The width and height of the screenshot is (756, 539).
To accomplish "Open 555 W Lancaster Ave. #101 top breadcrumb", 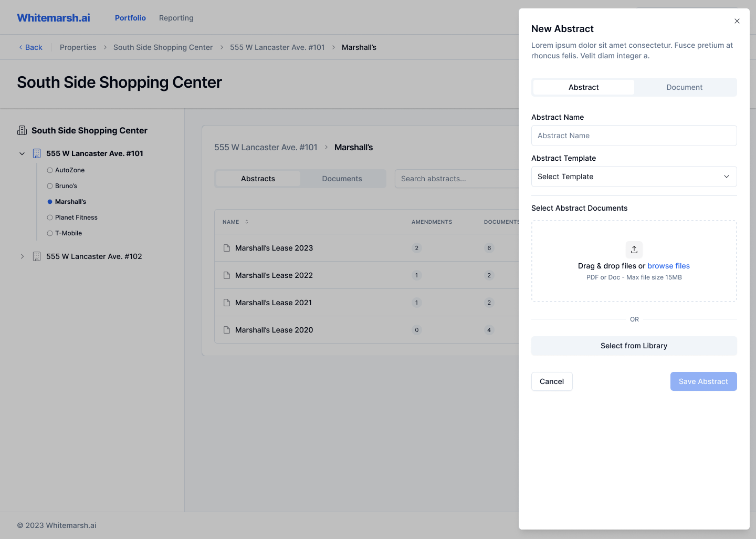I will point(277,47).
